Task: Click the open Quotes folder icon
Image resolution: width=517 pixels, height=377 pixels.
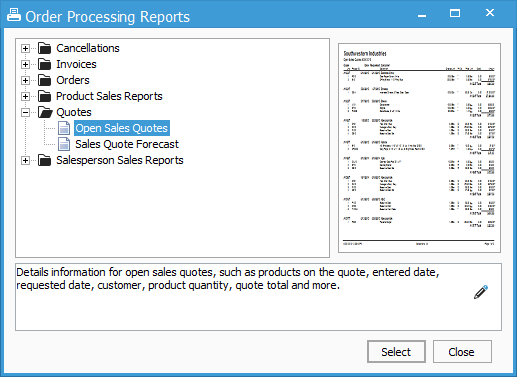Action: coord(45,112)
